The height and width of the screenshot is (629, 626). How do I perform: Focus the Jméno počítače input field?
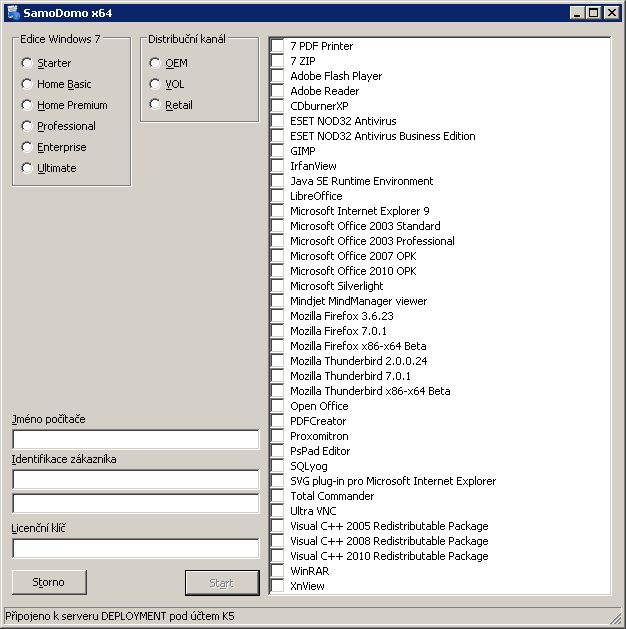[136, 440]
